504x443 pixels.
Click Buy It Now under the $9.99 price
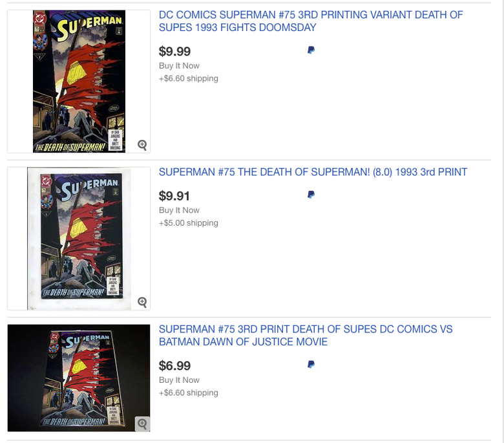click(x=179, y=66)
